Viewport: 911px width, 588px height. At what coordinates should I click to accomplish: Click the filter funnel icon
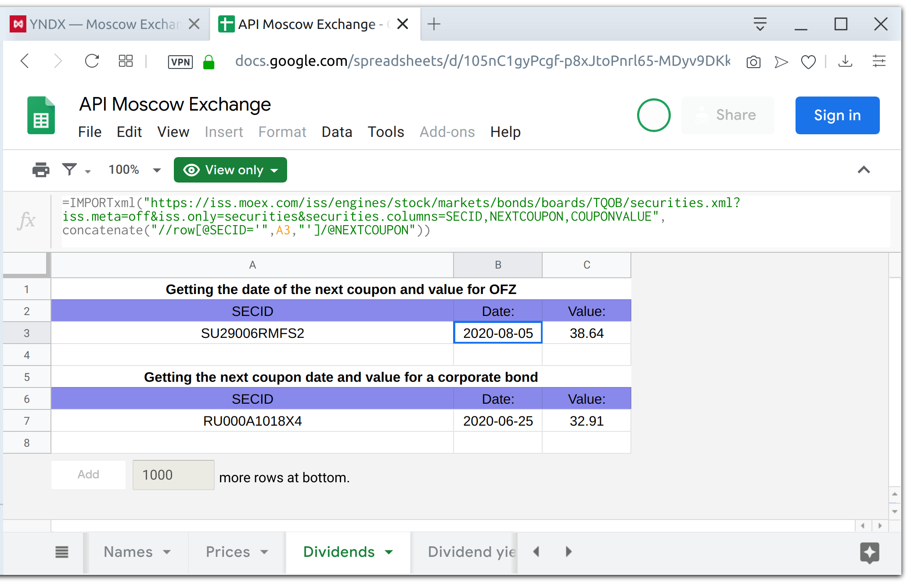tap(69, 169)
